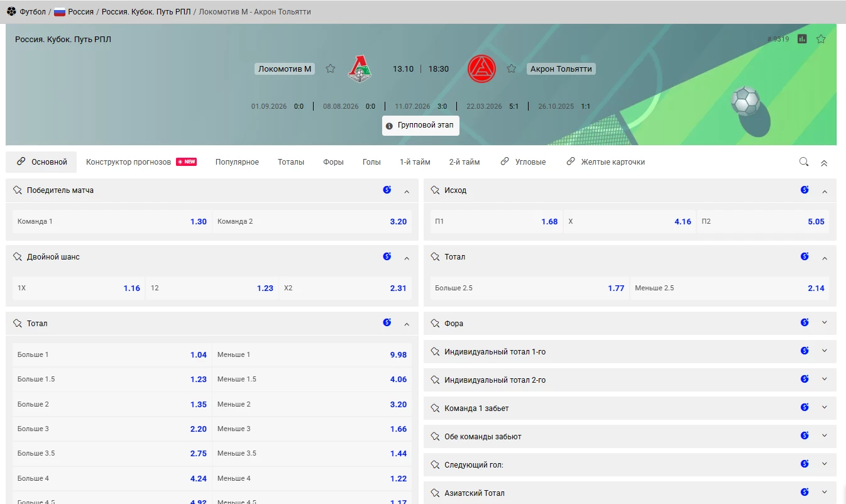Screen dimensions: 846x504
Task: Bet on П1 at 1.68
Action: tap(496, 221)
